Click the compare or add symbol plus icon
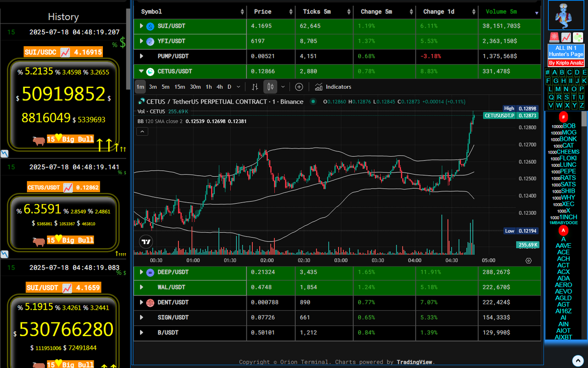 tap(299, 87)
